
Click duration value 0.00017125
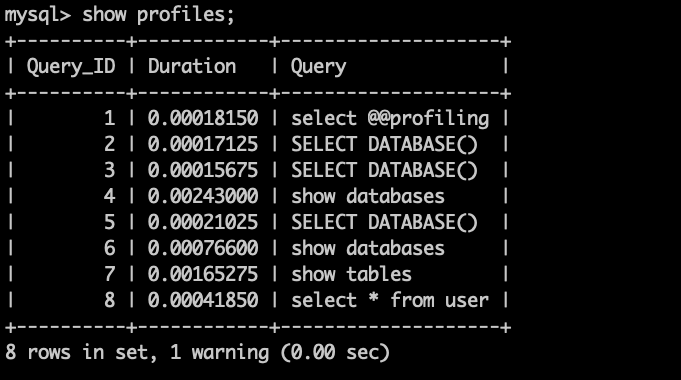tap(203, 144)
